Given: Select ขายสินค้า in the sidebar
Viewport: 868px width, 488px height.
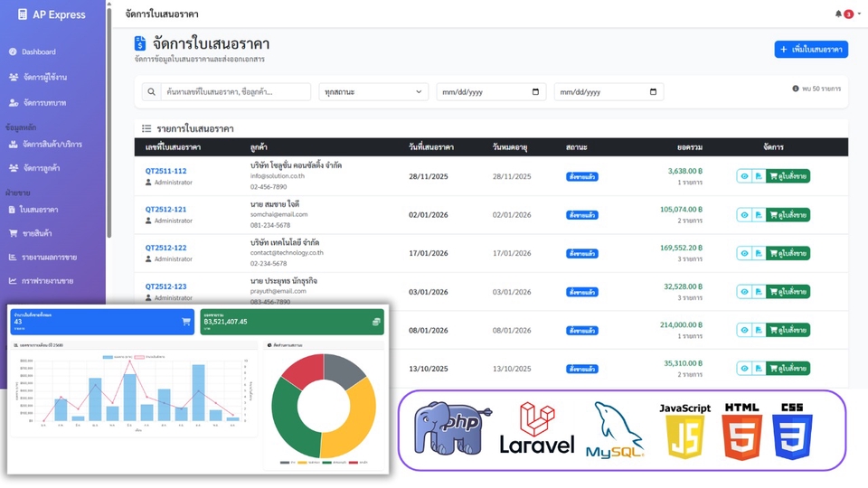Looking at the screenshot, I should click(x=37, y=233).
